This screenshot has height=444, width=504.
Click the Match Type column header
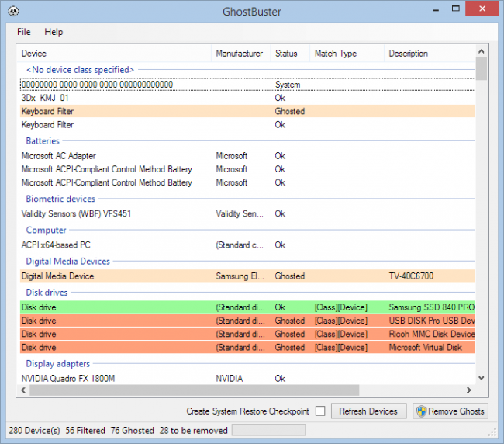coord(335,54)
